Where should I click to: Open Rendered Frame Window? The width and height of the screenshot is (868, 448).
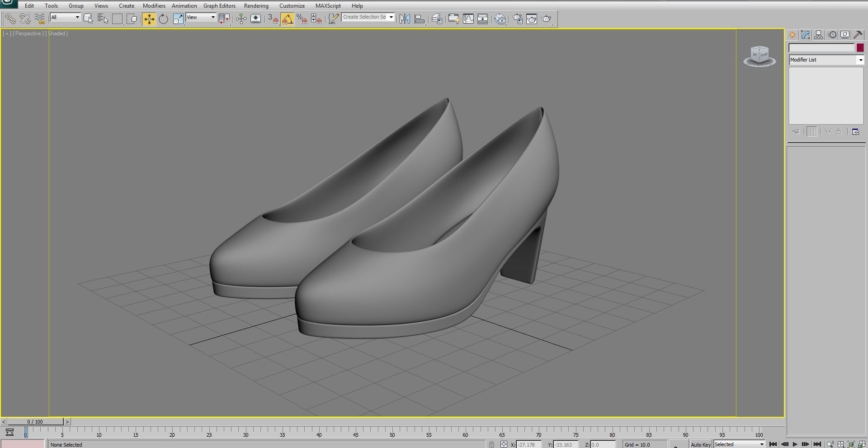[x=532, y=19]
